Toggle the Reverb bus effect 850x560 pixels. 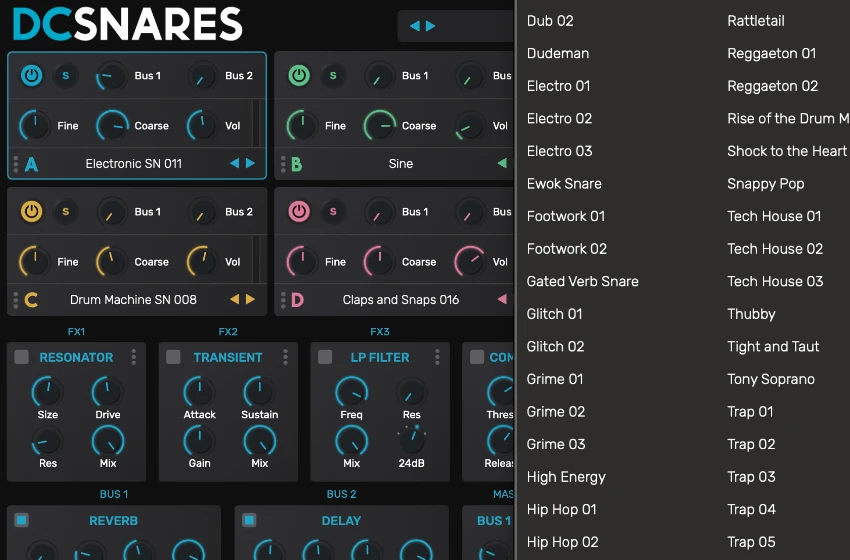tap(22, 520)
